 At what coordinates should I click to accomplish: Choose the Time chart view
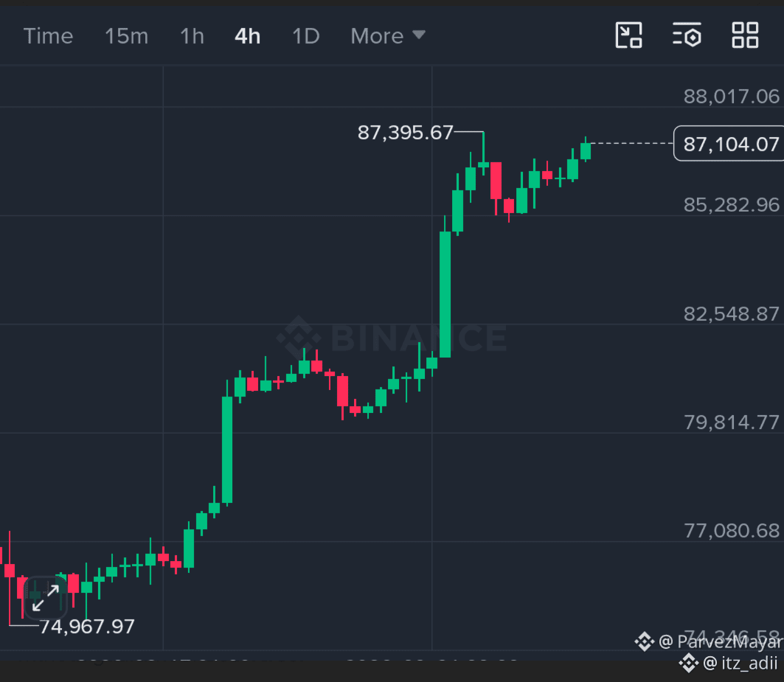click(48, 36)
